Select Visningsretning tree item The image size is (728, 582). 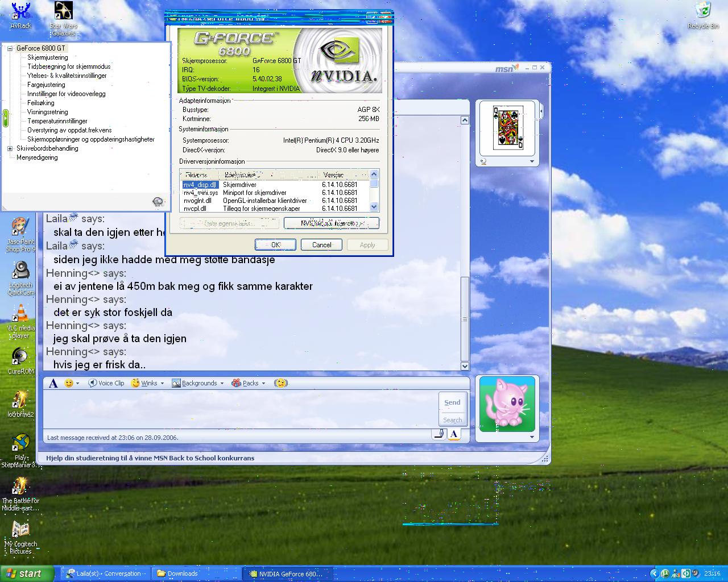point(48,112)
